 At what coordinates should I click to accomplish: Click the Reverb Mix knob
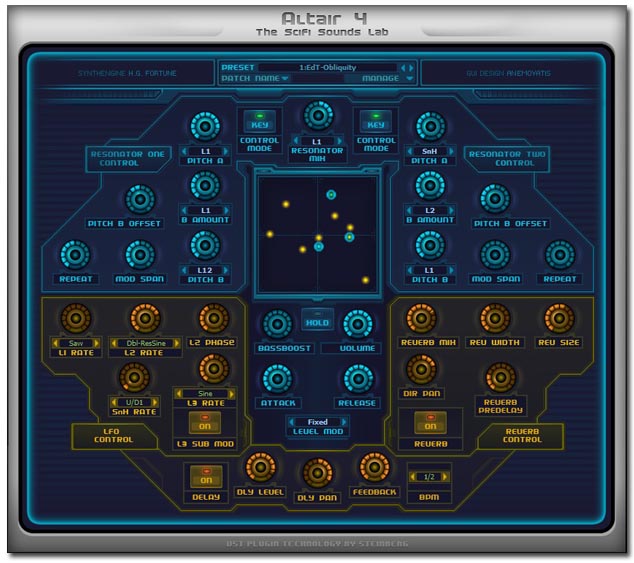(x=421, y=318)
